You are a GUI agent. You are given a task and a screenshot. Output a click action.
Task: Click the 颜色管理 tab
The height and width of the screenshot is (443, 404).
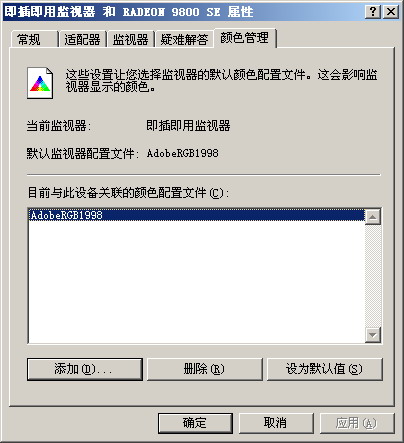click(245, 38)
